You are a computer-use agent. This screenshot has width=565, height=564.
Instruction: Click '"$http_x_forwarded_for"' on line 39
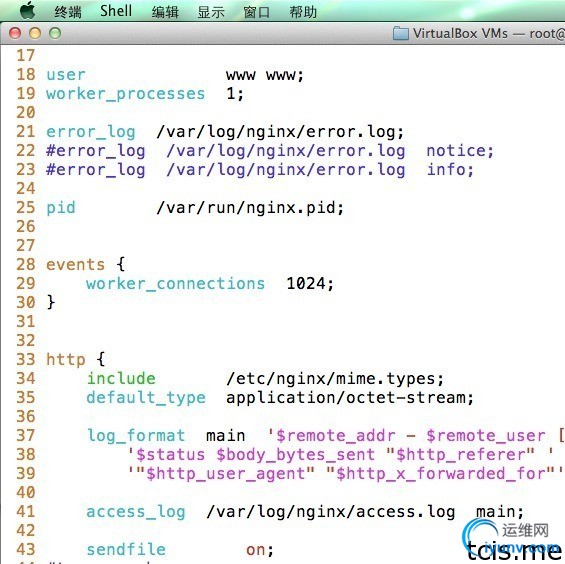(440, 474)
